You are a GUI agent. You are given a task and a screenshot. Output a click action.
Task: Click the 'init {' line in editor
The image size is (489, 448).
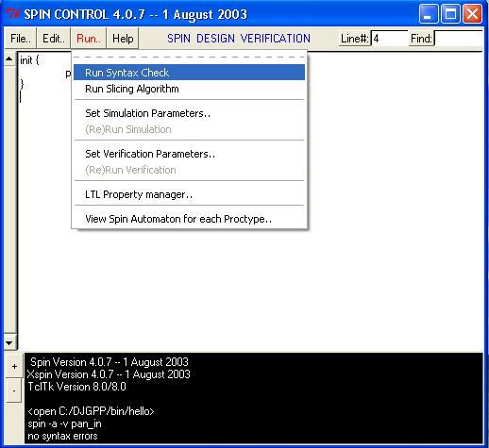(29, 60)
